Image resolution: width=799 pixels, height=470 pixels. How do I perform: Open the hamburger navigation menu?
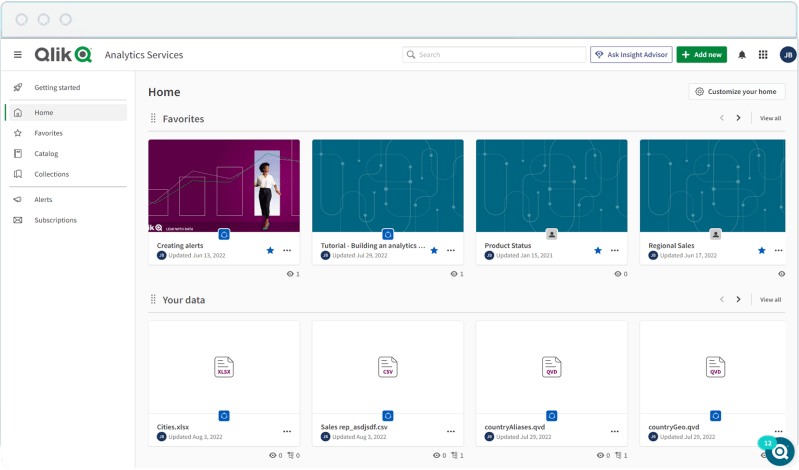click(17, 55)
